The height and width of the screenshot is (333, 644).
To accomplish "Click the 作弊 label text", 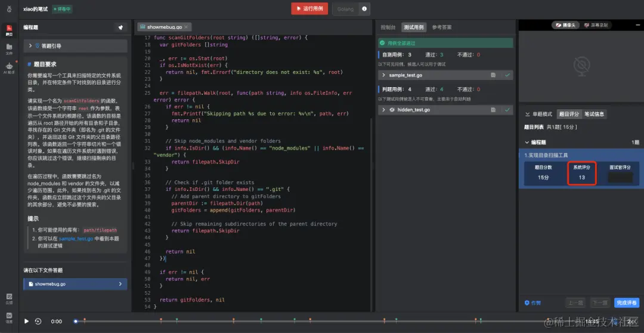I will [x=536, y=303].
